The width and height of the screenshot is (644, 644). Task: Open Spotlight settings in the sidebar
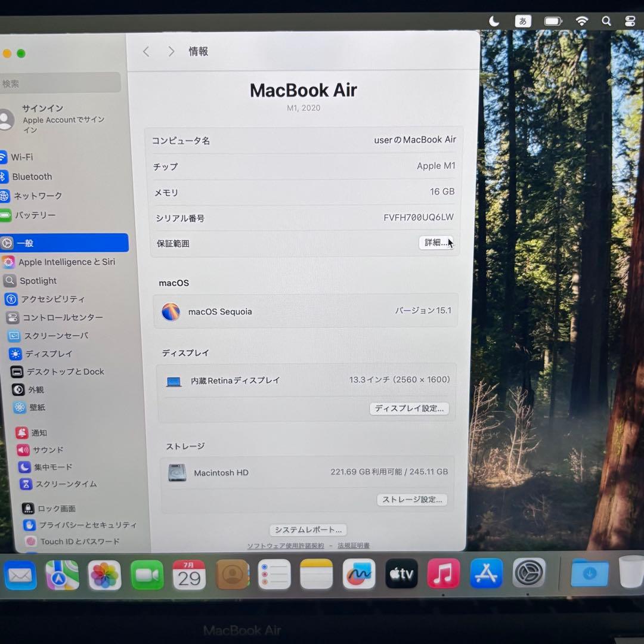[38, 280]
